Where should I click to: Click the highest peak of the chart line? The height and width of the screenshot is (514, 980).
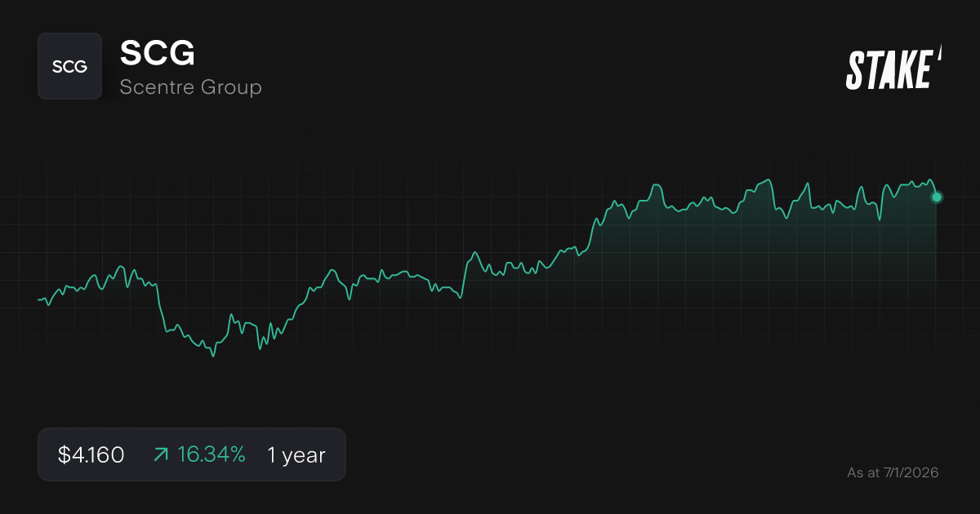click(768, 180)
